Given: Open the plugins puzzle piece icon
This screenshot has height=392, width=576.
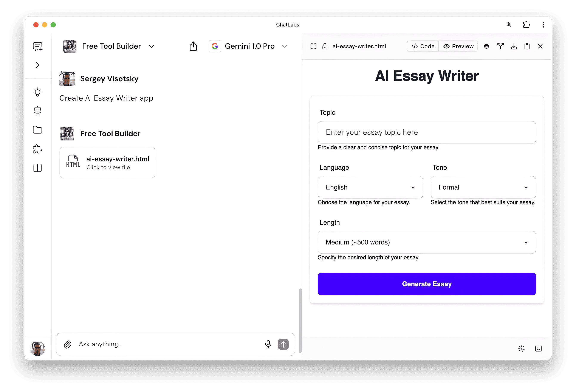Looking at the screenshot, I should (38, 149).
